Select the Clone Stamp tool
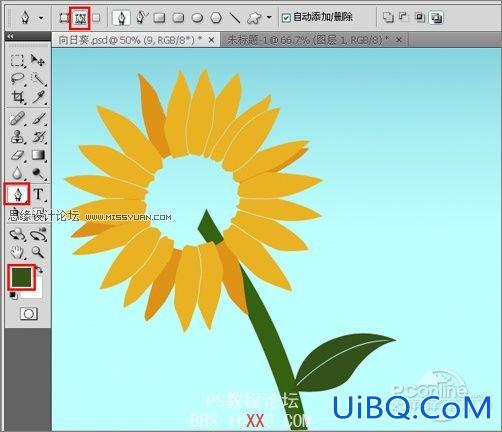This screenshot has height=432, width=502. pos(17,137)
